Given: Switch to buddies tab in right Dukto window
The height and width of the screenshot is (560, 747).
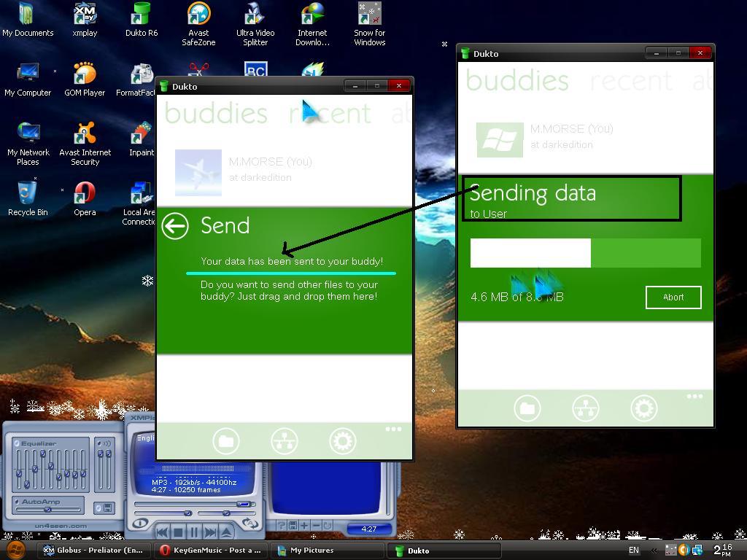Looking at the screenshot, I should [x=517, y=80].
